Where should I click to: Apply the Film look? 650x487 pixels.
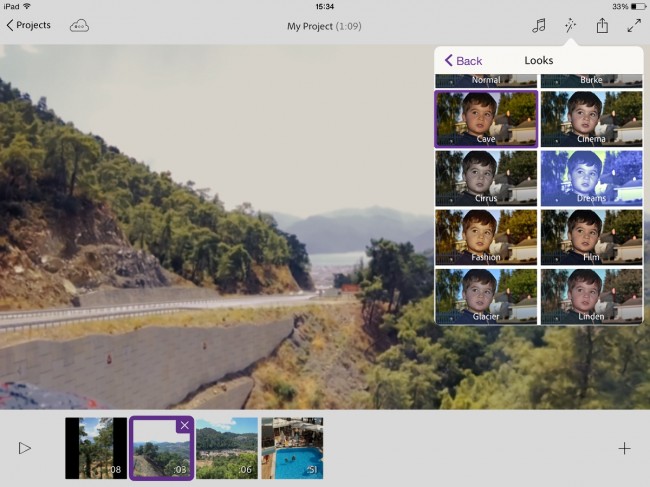(592, 237)
